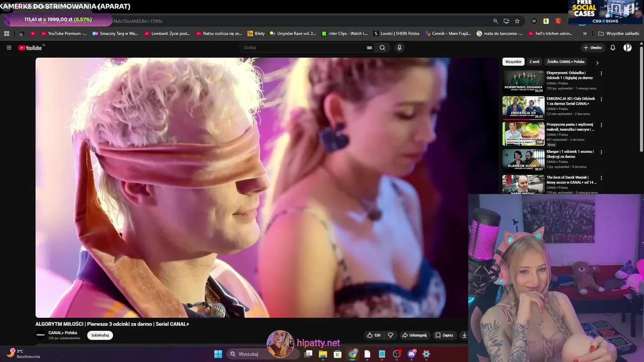Open Przepyszna pasta recipe video thumbnail
The image size is (644, 362).
point(523,133)
